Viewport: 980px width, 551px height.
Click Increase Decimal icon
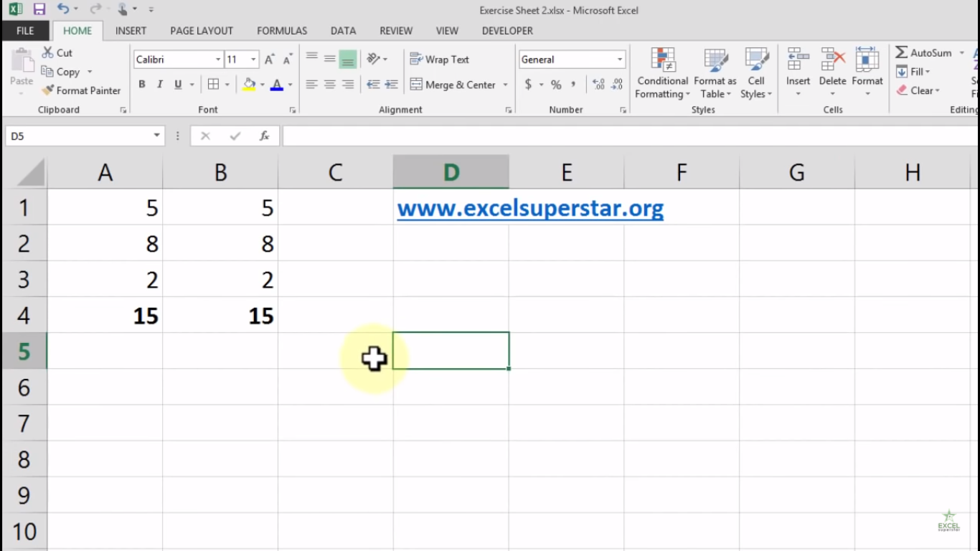(599, 84)
